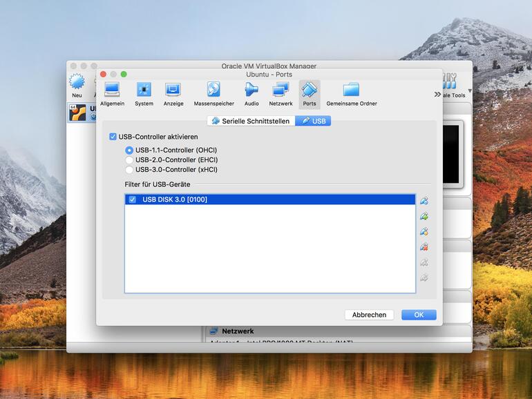Open the Allgemein settings section
Screen dimensions: 532x399
[x=112, y=94]
